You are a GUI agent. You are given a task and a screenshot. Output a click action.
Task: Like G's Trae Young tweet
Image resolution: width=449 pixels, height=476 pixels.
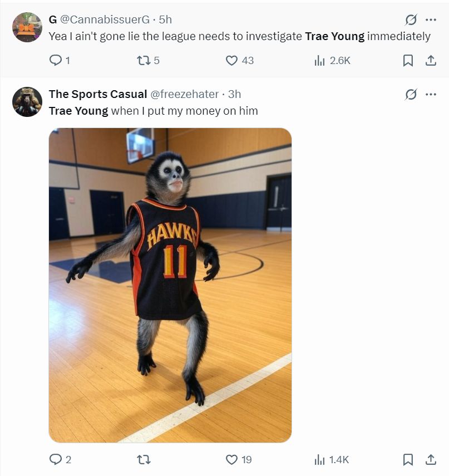point(231,61)
